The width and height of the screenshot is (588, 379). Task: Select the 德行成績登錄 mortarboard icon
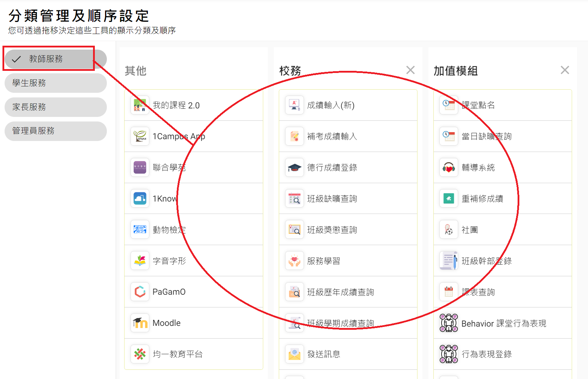click(x=294, y=168)
